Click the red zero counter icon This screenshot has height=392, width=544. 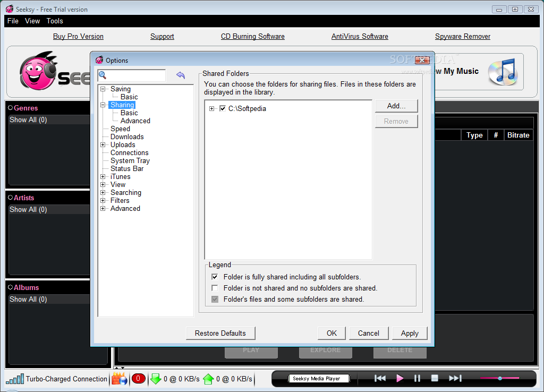138,379
